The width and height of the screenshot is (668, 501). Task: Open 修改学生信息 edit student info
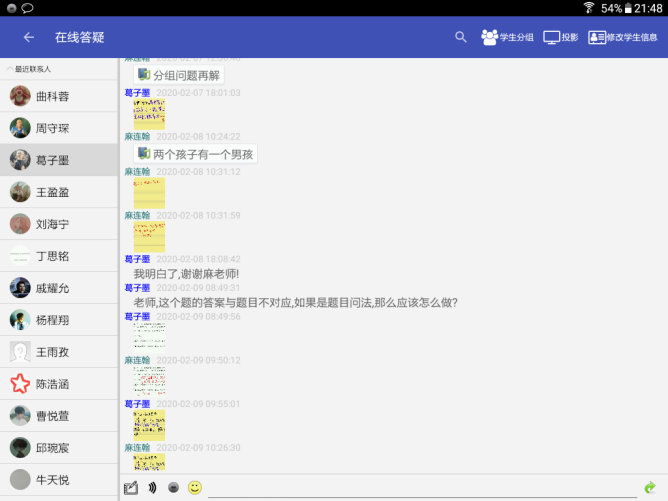[x=622, y=37]
